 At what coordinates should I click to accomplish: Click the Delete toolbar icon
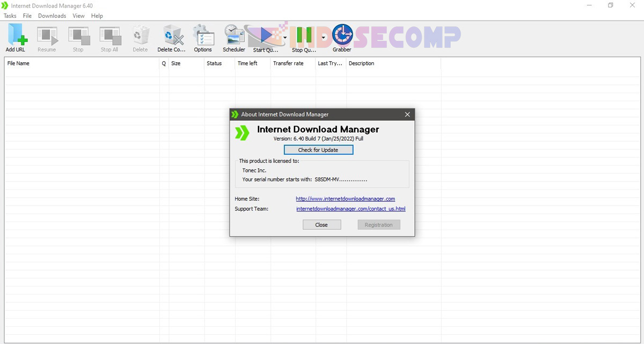tap(140, 35)
